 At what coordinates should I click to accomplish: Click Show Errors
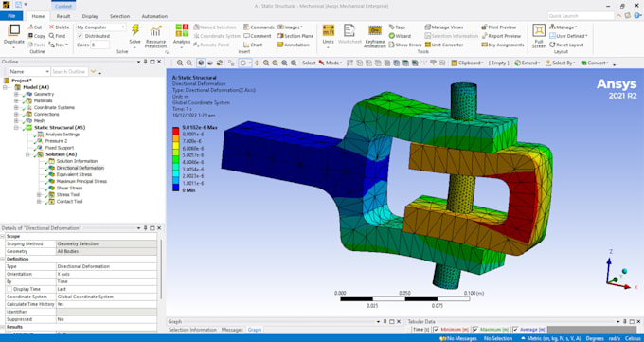click(x=405, y=45)
